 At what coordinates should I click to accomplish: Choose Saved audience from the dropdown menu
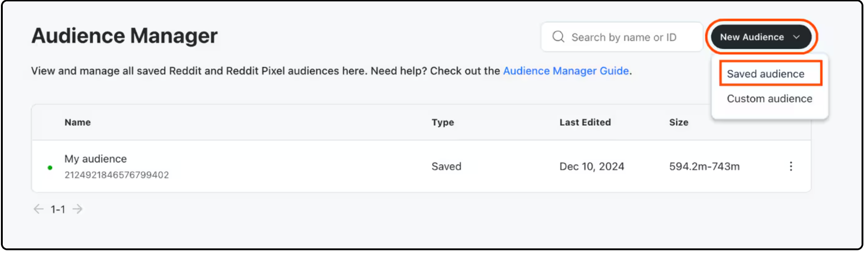(765, 74)
